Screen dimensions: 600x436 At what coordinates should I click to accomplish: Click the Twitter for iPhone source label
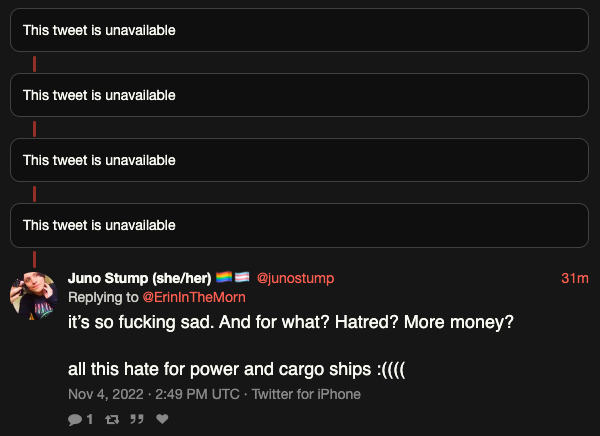[x=306, y=394]
